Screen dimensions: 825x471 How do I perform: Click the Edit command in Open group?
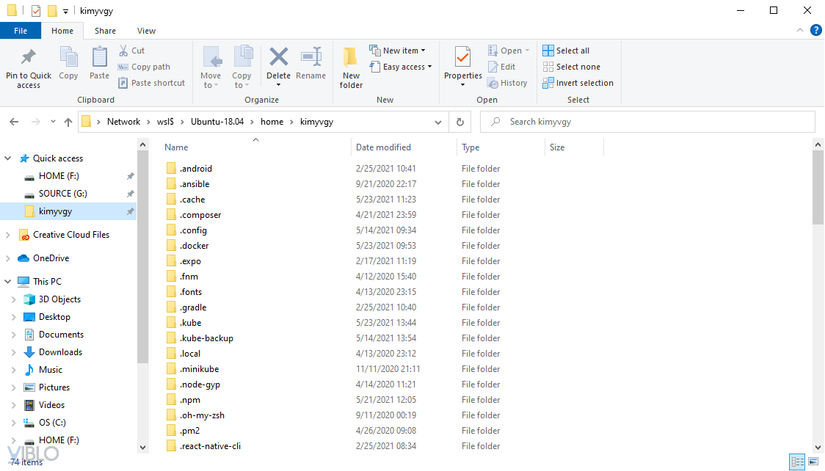point(502,67)
